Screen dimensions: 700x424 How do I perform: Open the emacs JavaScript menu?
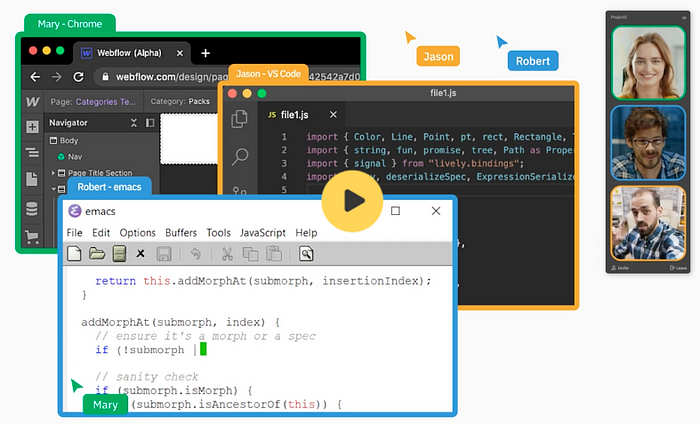click(x=262, y=233)
